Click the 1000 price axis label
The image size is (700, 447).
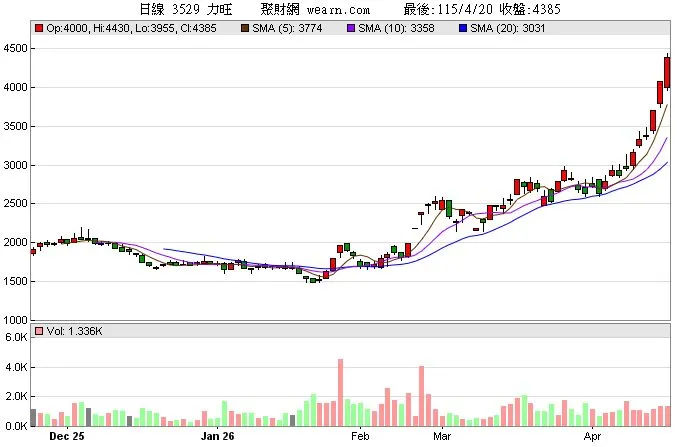pyautogui.click(x=15, y=320)
